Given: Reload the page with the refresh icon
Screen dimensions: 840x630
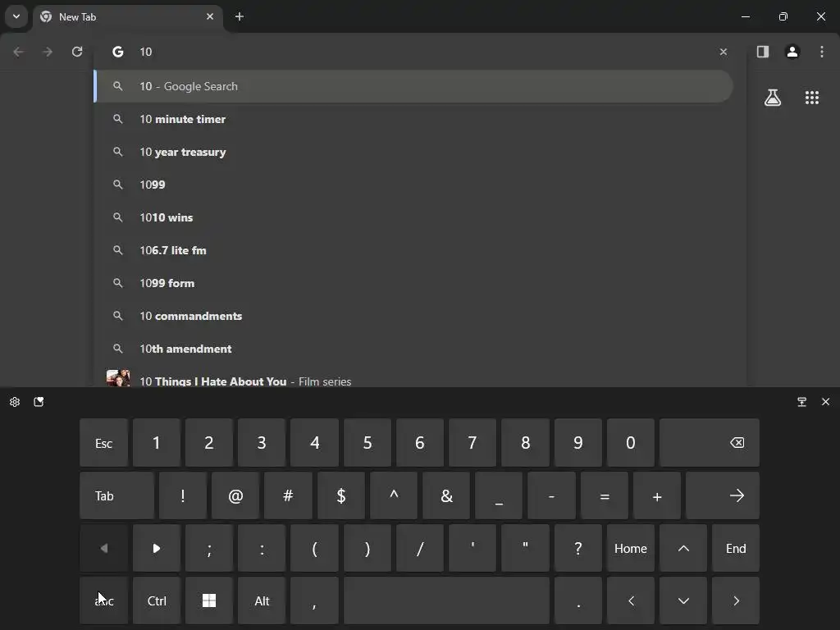Looking at the screenshot, I should 77,52.
